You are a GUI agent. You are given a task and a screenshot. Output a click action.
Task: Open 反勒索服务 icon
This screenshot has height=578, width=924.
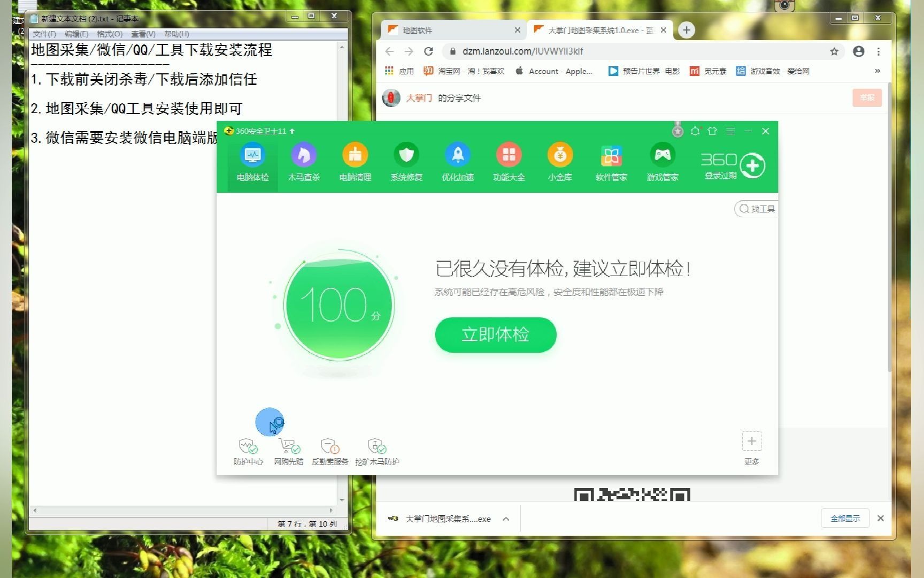(x=330, y=452)
